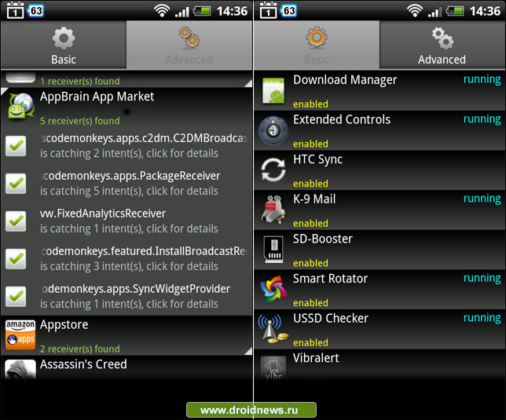This screenshot has height=420, width=506.
Task: Select the Vibralert row
Action: [x=379, y=366]
